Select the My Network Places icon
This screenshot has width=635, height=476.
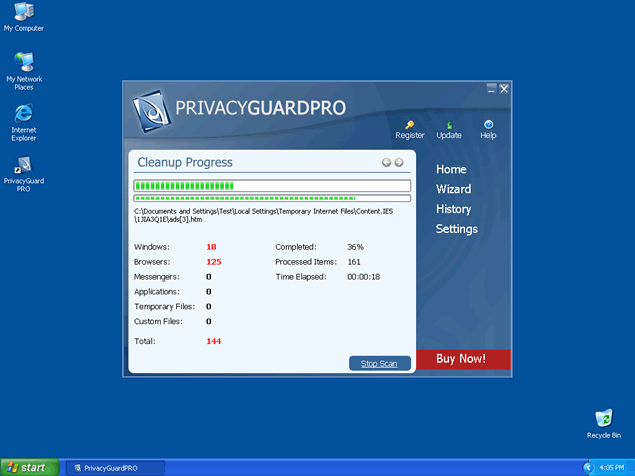tap(23, 62)
